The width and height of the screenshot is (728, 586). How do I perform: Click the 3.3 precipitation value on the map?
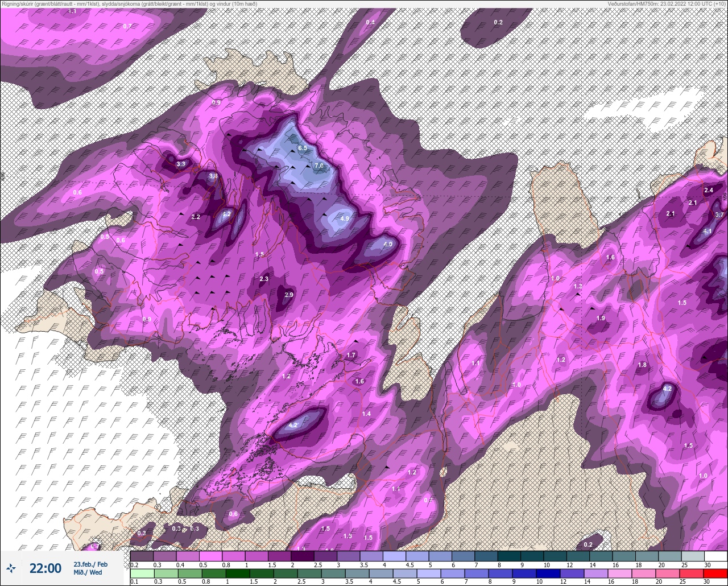point(181,164)
